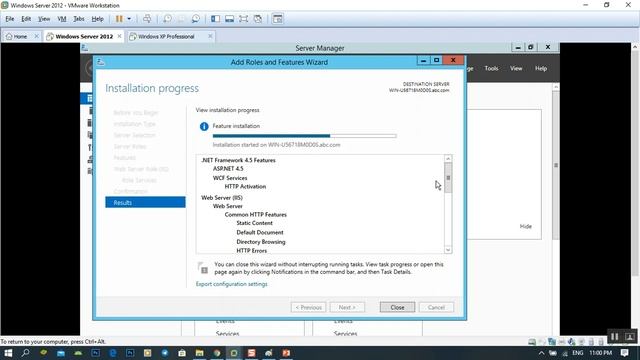Image resolution: width=640 pixels, height=360 pixels.
Task: Open the Tabs menu
Action: (x=79, y=19)
